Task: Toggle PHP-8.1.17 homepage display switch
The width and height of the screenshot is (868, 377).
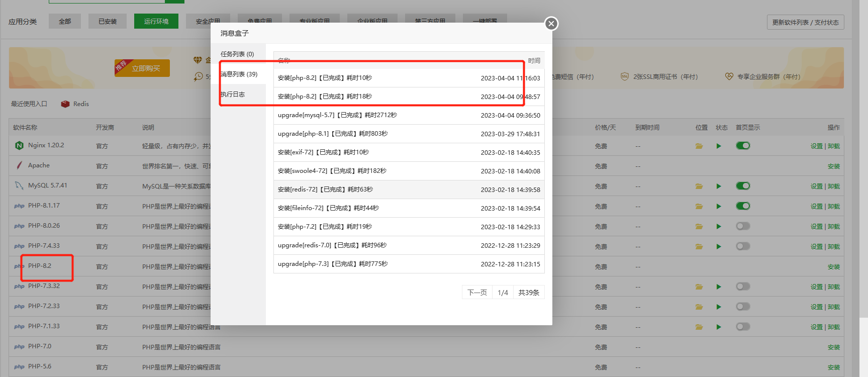Action: coord(743,206)
